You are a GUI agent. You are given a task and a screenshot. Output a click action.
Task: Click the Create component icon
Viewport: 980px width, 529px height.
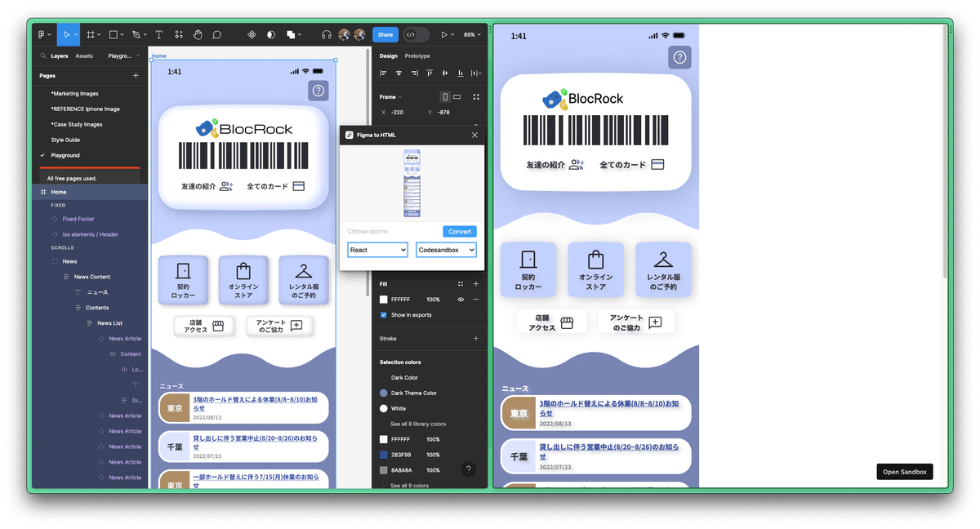(x=252, y=35)
